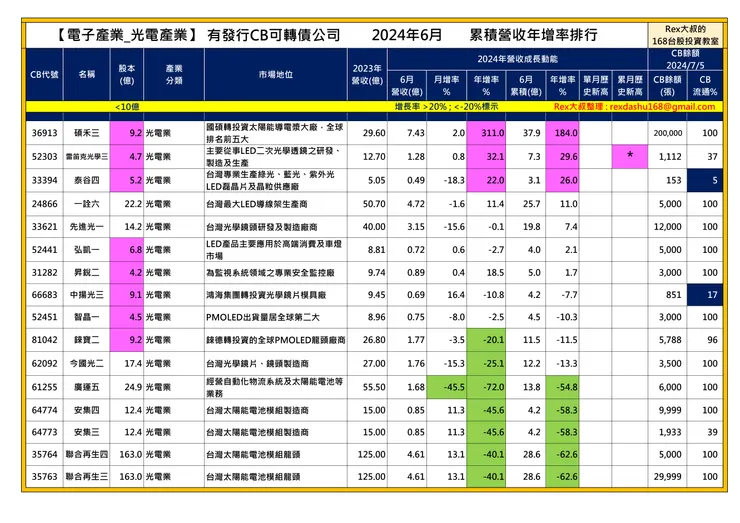Click CB code 62092

[44, 364]
